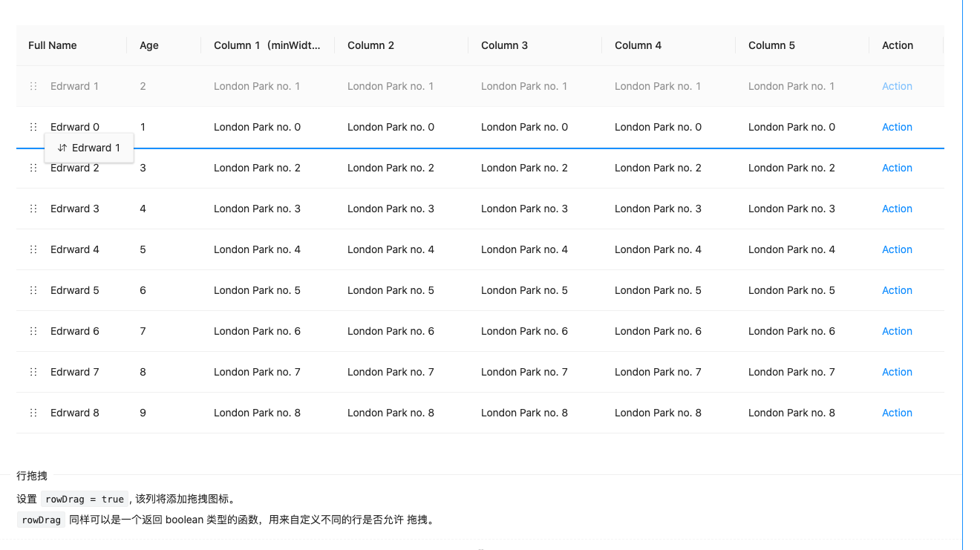
Task: Grab the drag handle for Edrward 0
Action: [x=33, y=127]
